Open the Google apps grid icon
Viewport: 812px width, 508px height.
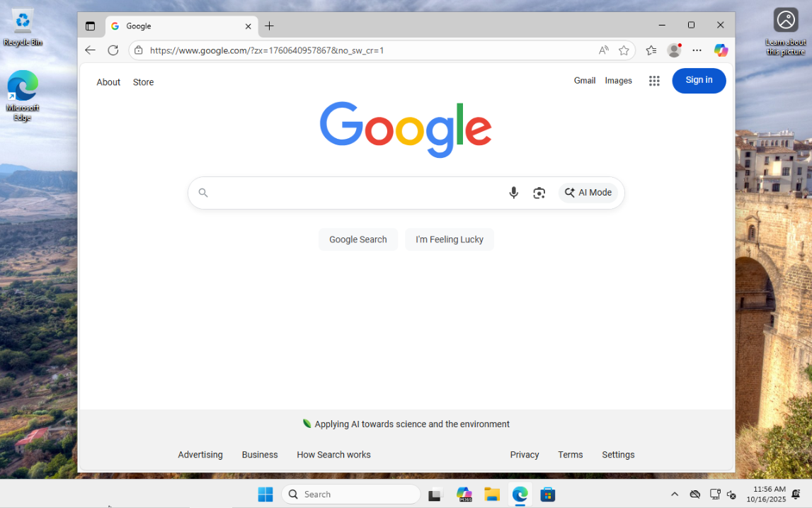[654, 81]
